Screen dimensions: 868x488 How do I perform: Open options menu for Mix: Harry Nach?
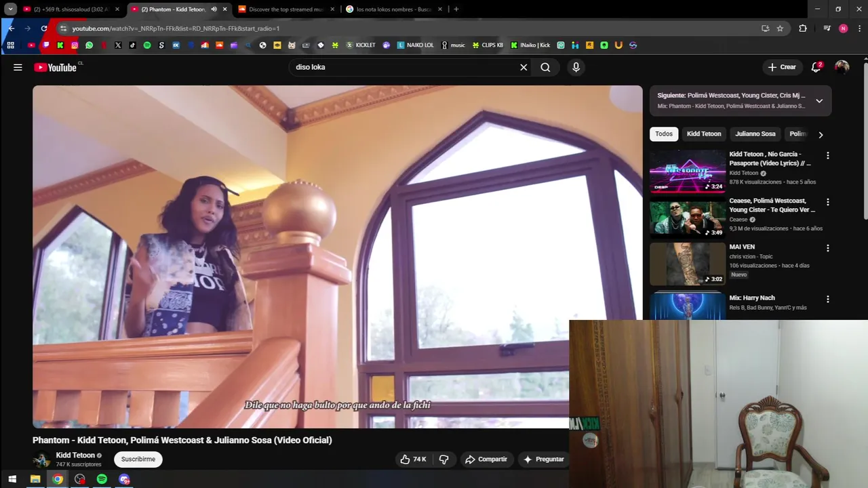tap(827, 299)
